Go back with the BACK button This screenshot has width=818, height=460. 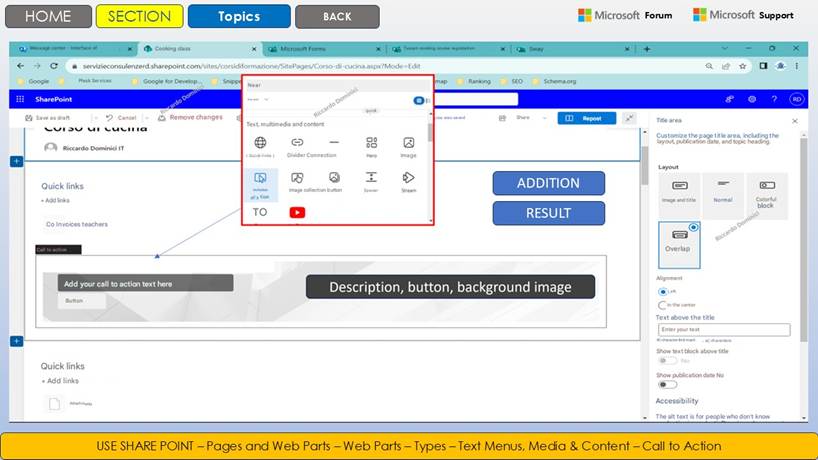click(x=337, y=16)
